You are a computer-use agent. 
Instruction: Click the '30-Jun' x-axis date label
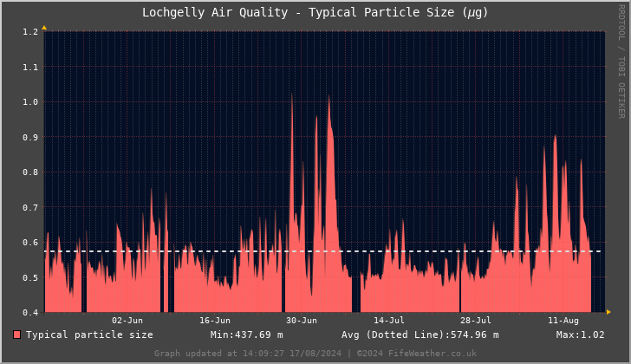pos(302,321)
